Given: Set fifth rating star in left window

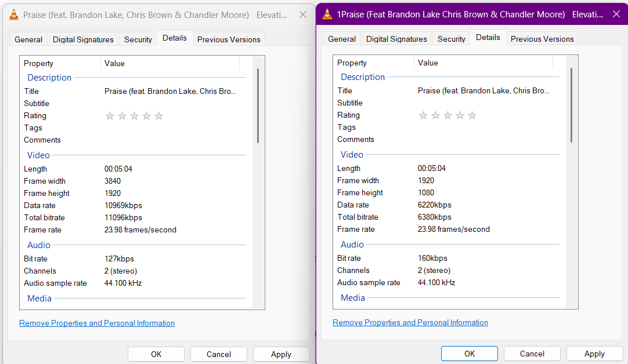Looking at the screenshot, I should tap(159, 116).
